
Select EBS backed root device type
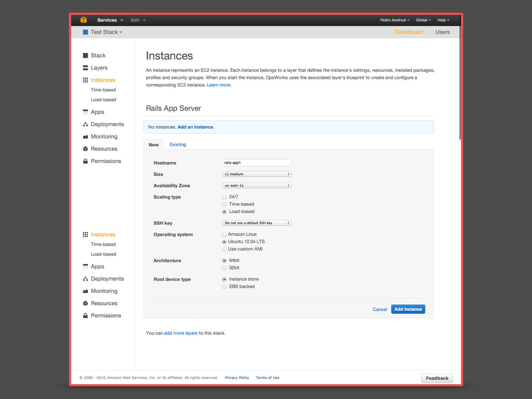[224, 287]
